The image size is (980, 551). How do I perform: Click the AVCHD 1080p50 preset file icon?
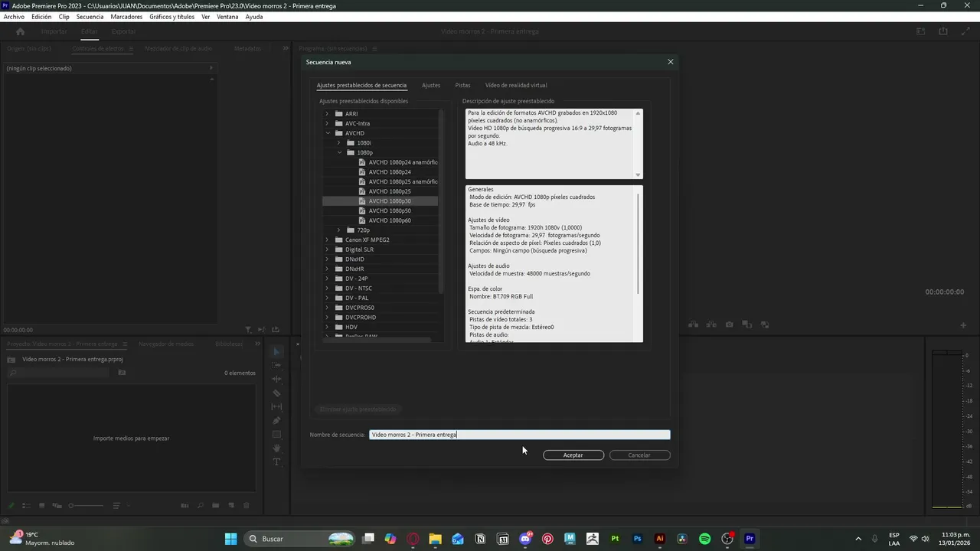(362, 210)
